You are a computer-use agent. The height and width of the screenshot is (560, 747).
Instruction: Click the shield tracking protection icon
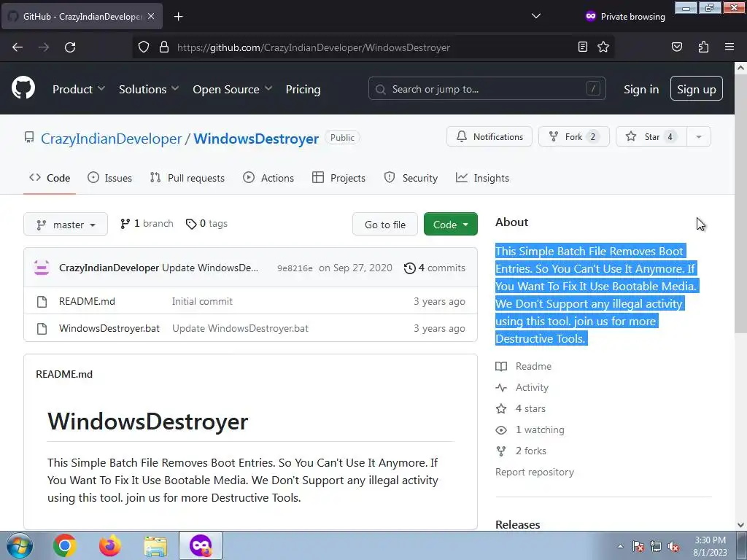click(x=144, y=47)
